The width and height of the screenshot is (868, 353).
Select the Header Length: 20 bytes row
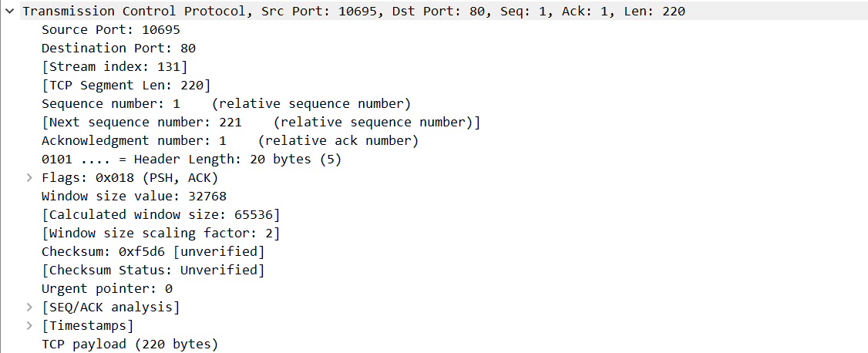191,160
